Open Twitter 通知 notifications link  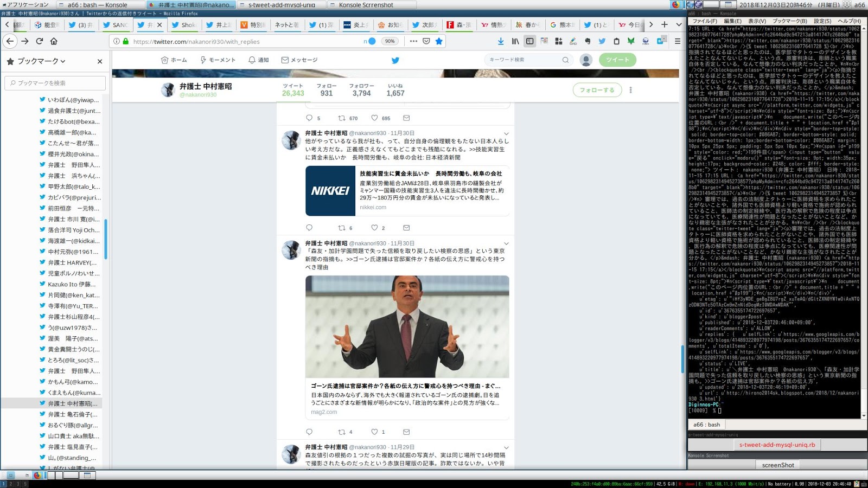(x=259, y=60)
